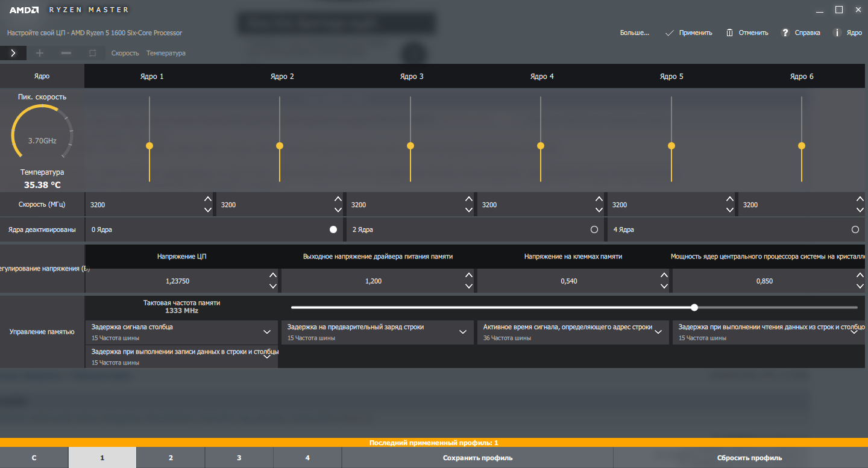Image resolution: width=868 pixels, height=468 pixels.
Task: Decrease Ядро 4 speed with down arrow
Action: [599, 210]
